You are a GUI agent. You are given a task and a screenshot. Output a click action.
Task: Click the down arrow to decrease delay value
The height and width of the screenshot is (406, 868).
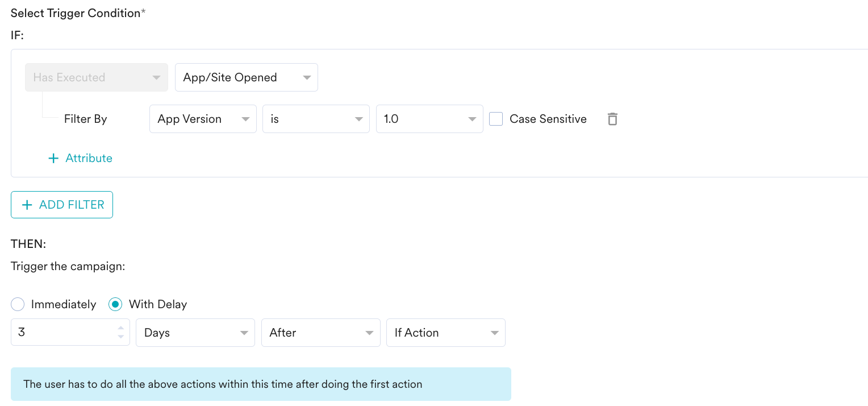[x=120, y=336]
